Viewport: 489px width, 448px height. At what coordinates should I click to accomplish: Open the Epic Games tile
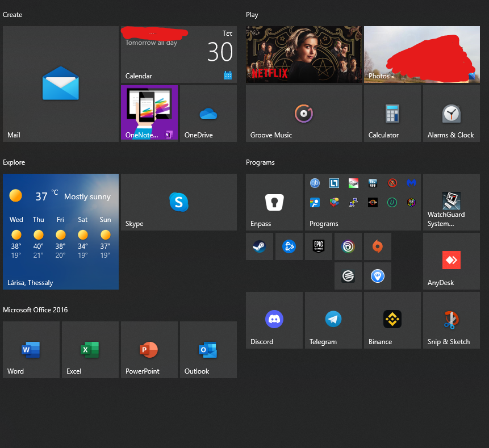(319, 246)
